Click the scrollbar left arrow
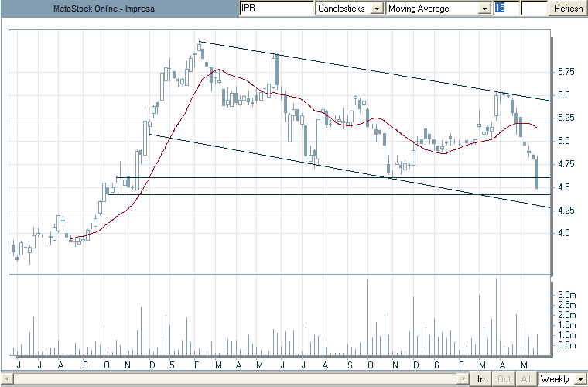This screenshot has height=387, width=588. (8, 378)
